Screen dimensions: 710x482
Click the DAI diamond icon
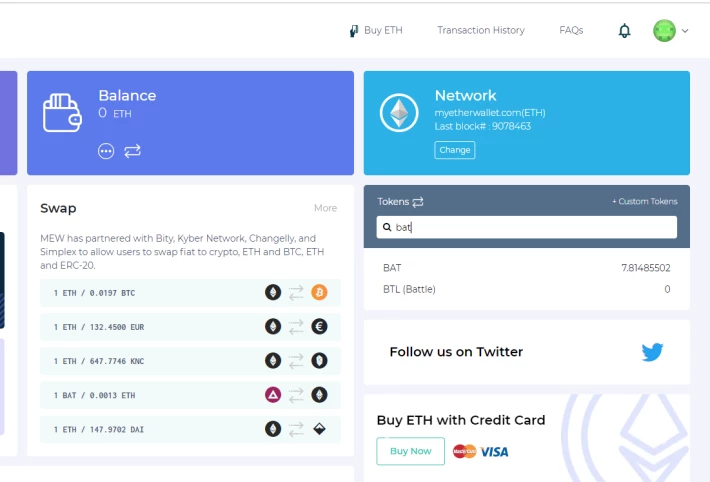(319, 429)
